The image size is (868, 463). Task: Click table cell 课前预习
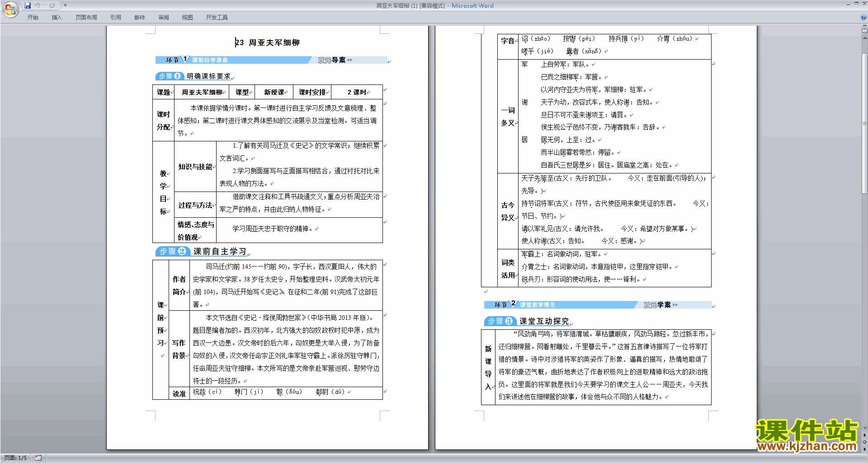160,330
